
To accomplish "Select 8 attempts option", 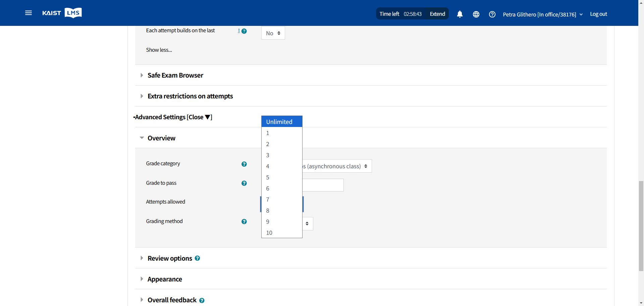I will [282, 211].
